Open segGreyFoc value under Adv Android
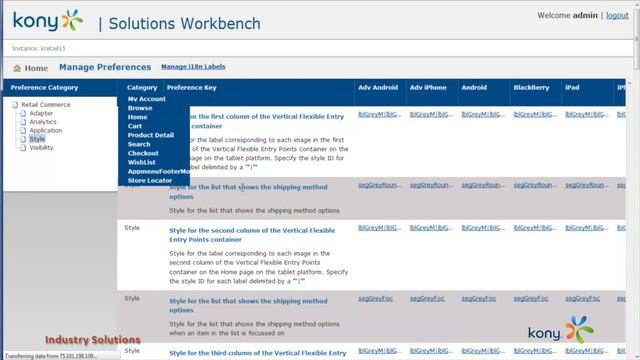The height and width of the screenshot is (360, 640). coord(376,299)
